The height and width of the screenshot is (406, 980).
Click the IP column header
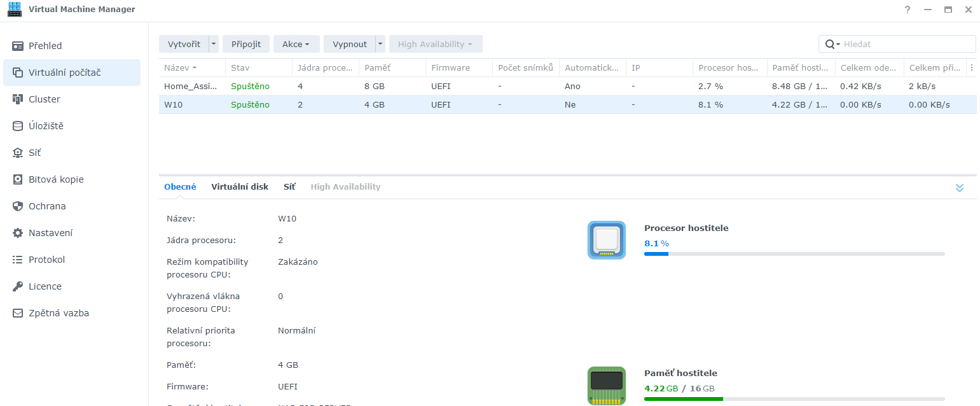point(659,67)
